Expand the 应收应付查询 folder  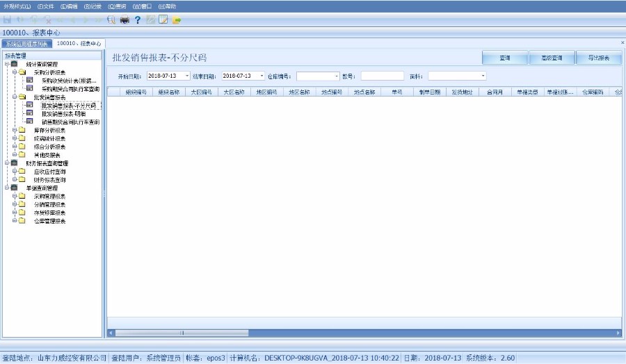pos(15,171)
